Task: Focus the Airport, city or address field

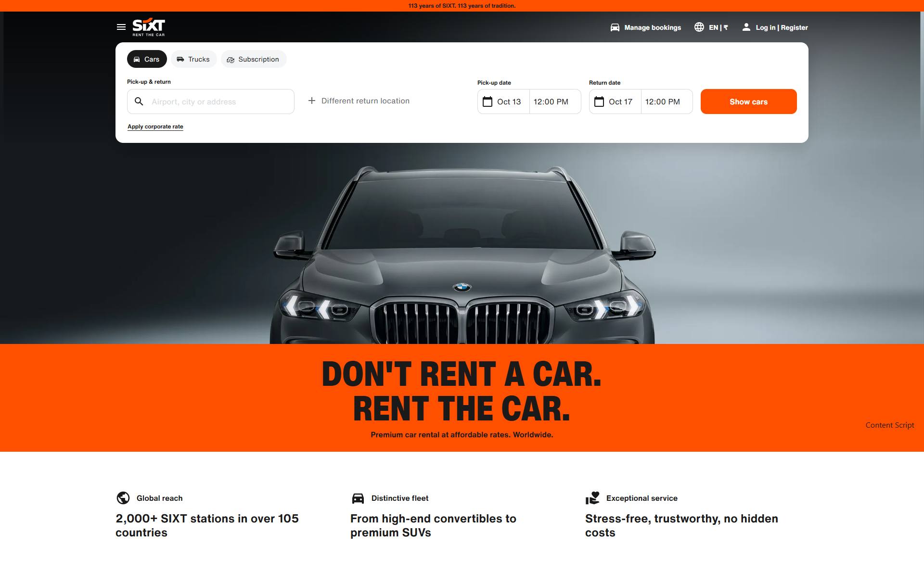Action: coord(211,102)
